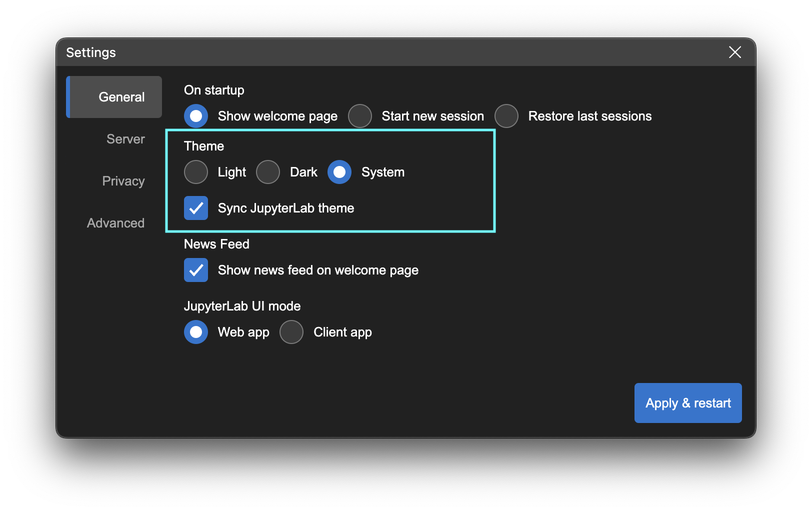Select Show welcome page radio button
The image size is (812, 512).
point(196,116)
